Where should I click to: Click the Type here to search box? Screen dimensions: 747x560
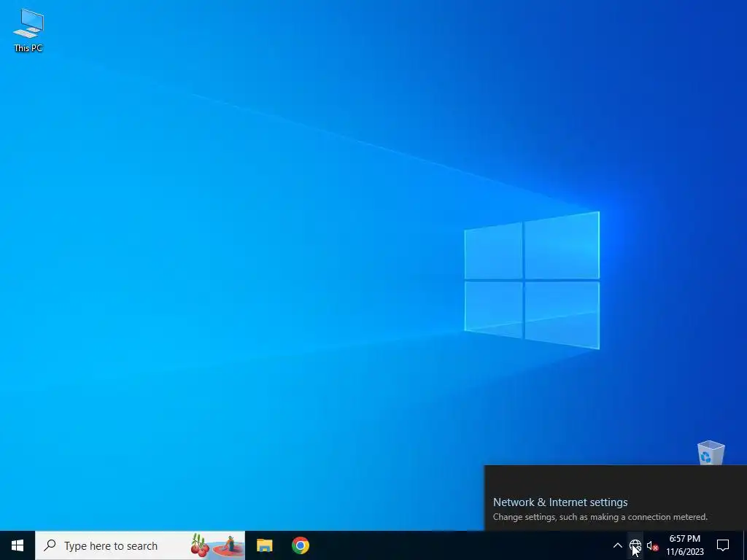pos(140,545)
